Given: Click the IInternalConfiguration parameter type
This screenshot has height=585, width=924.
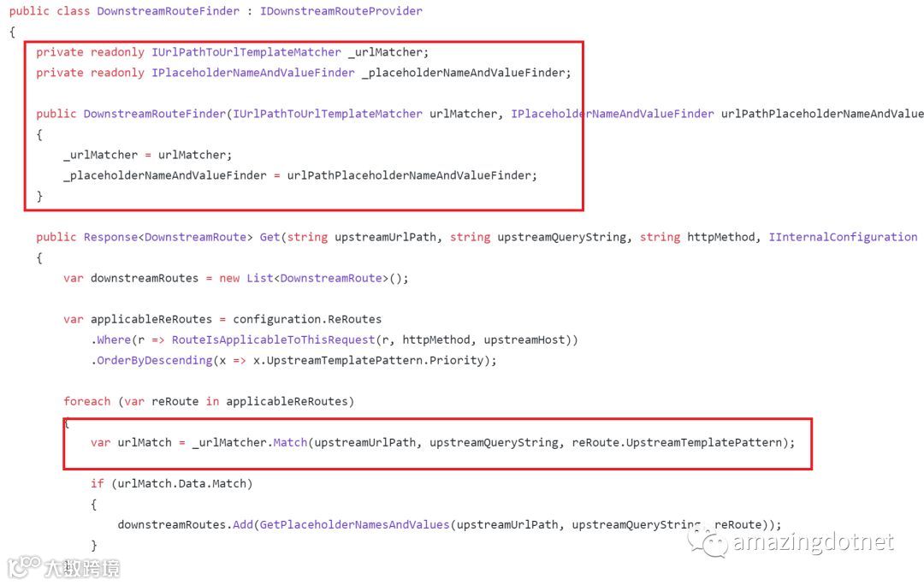Looking at the screenshot, I should tap(843, 237).
